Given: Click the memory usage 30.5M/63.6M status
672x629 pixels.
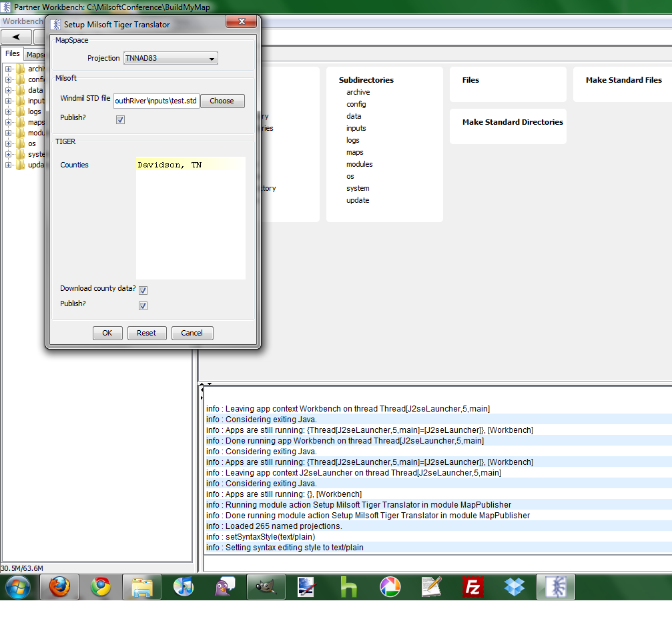Looking at the screenshot, I should (22, 568).
